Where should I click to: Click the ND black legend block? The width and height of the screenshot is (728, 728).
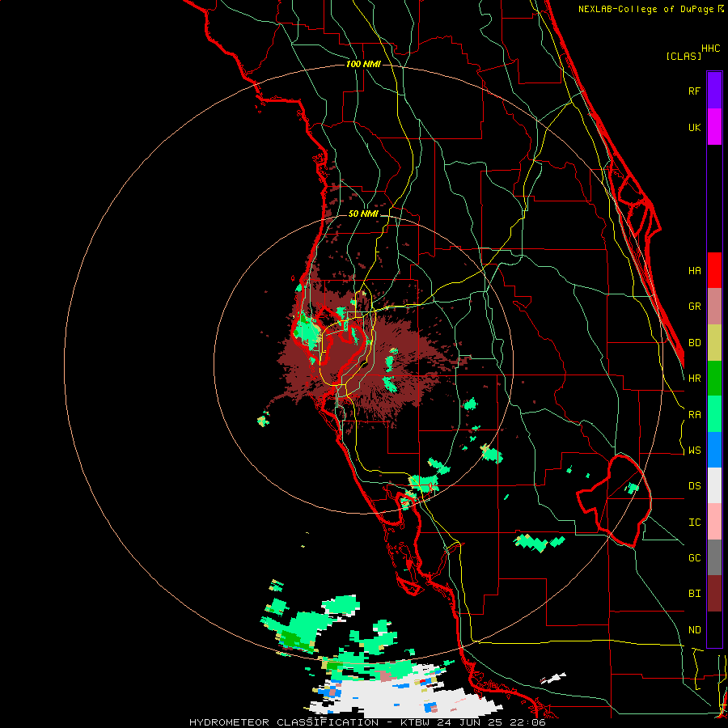coord(714,629)
